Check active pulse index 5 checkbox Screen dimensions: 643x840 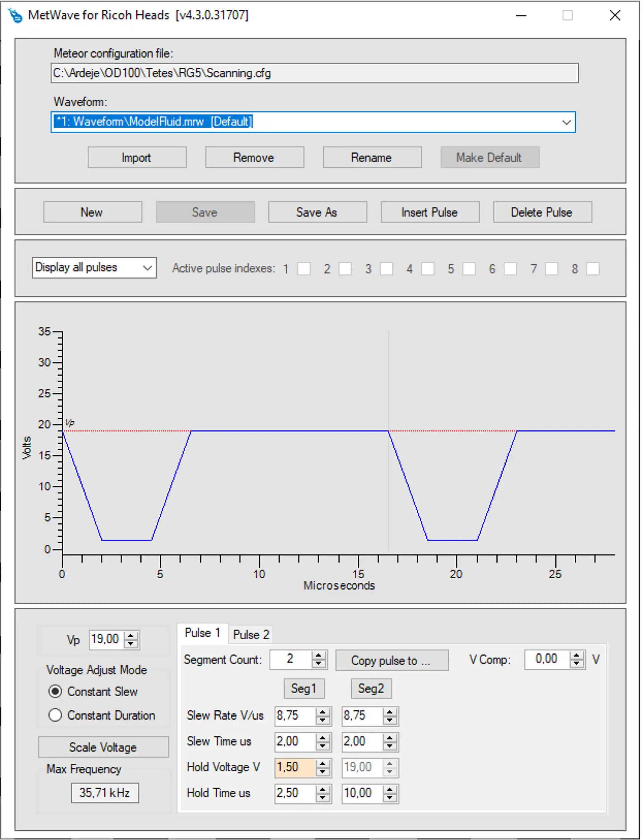point(469,269)
